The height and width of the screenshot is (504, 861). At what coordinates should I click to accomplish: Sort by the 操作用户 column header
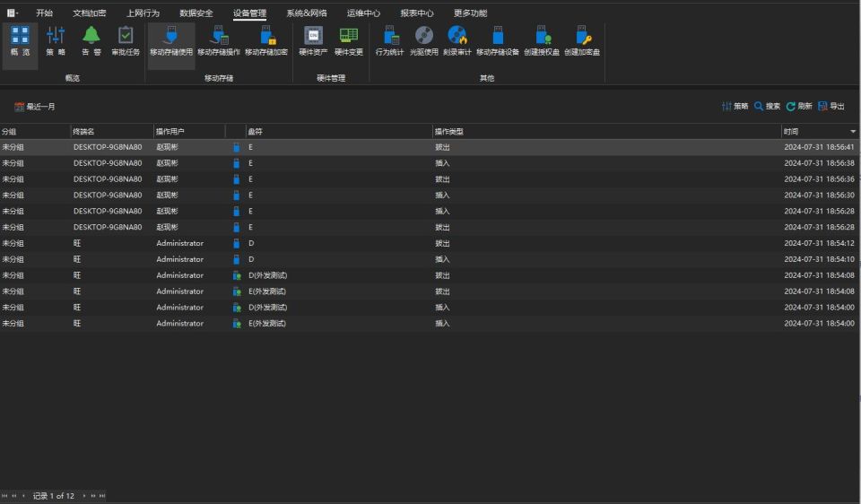click(x=189, y=132)
